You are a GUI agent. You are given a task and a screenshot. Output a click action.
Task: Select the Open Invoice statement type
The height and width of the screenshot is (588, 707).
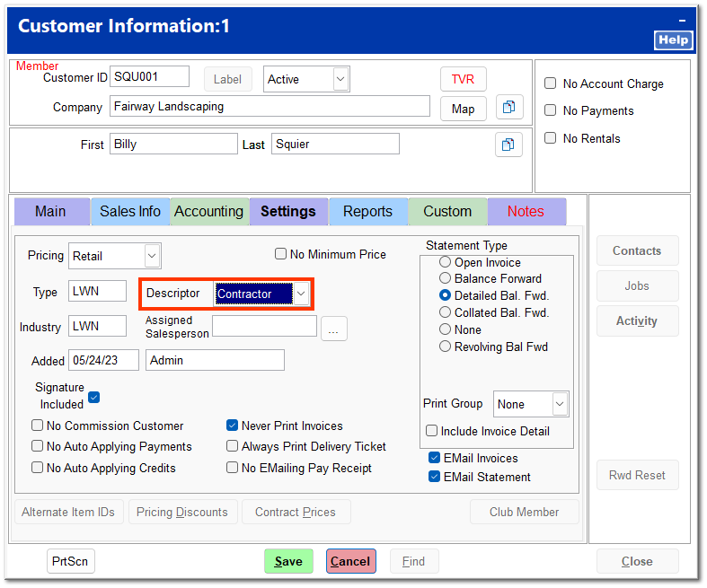446,262
